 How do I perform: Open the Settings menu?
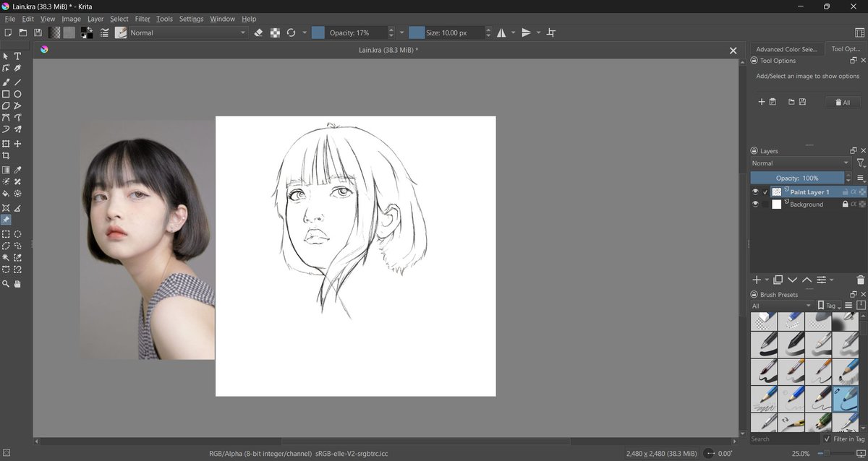[x=191, y=19]
